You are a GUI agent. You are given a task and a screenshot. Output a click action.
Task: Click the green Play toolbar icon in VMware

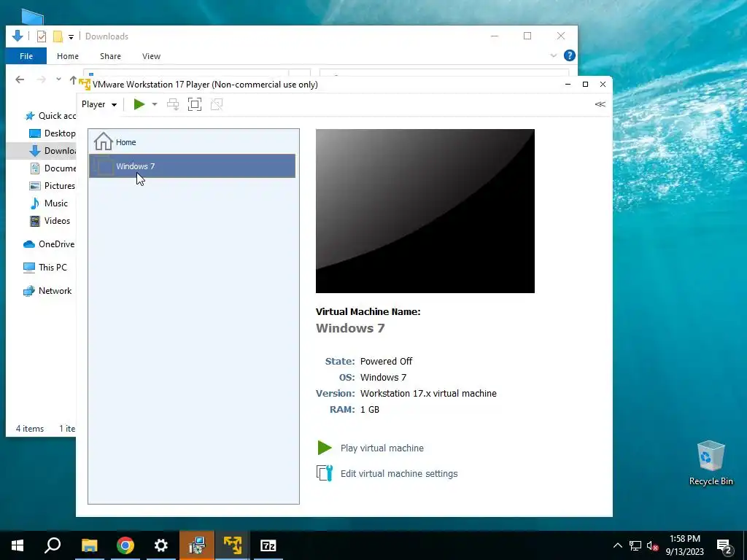coord(139,104)
